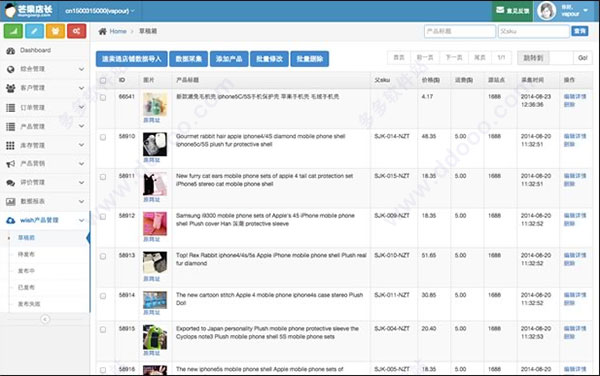The width and height of the screenshot is (600, 376).
Task: Open the cn1500315000(vapour) account dropdown
Action: [99, 11]
